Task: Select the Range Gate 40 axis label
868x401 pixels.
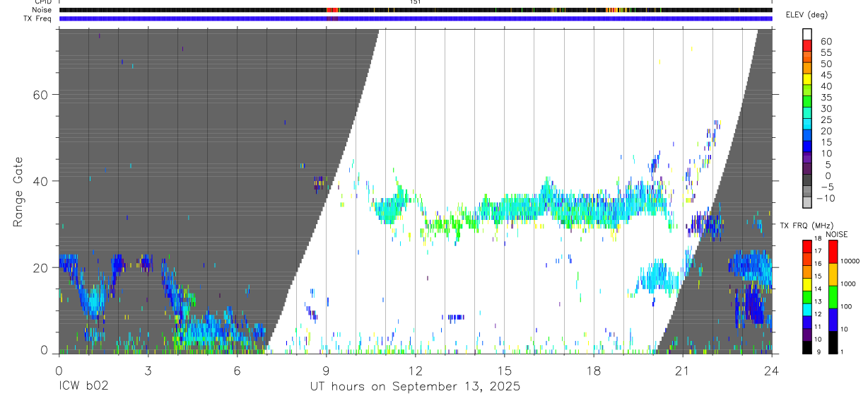Action: pyautogui.click(x=40, y=181)
